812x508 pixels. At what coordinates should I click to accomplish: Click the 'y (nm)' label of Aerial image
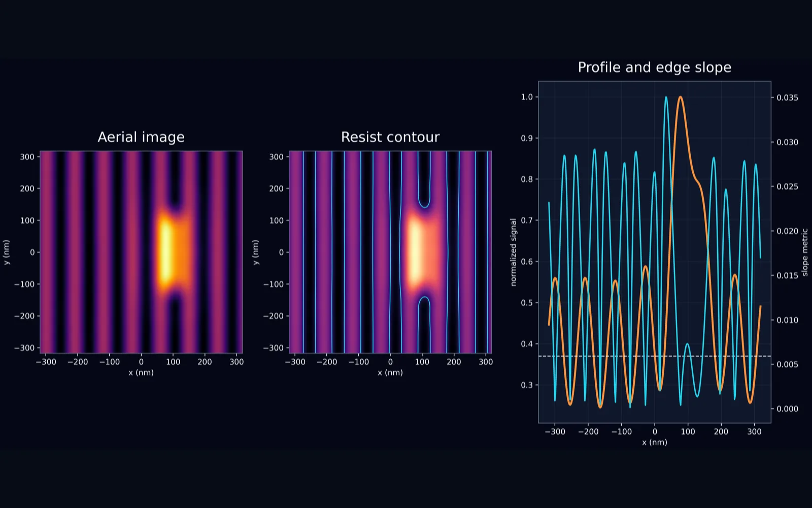click(7, 252)
